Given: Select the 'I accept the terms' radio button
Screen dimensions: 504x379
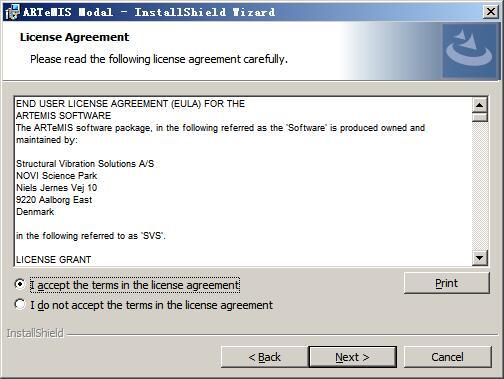Looking at the screenshot, I should click(20, 284).
